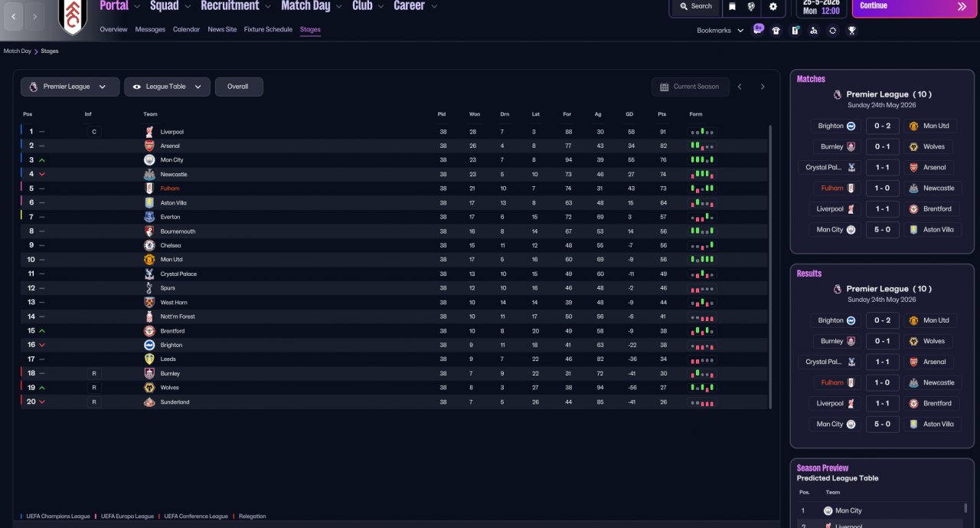Click the Fulham club crest logo
Viewport: 980px width, 528px height.
tap(73, 17)
